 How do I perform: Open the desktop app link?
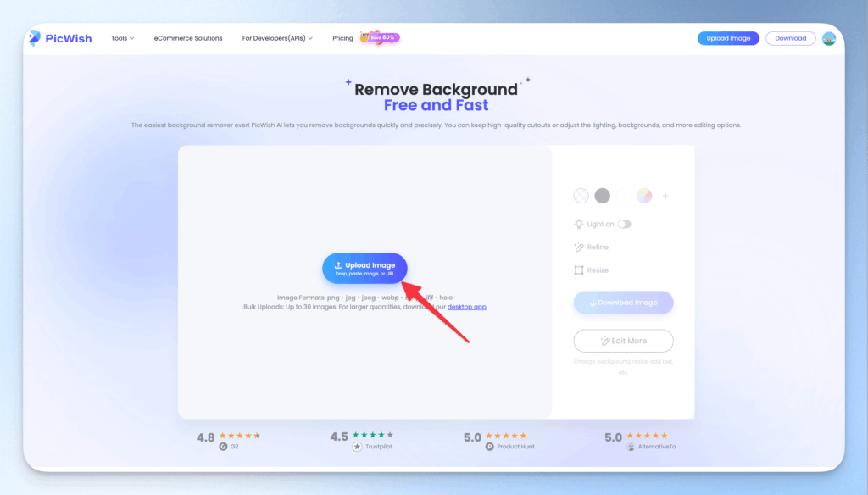tap(466, 306)
